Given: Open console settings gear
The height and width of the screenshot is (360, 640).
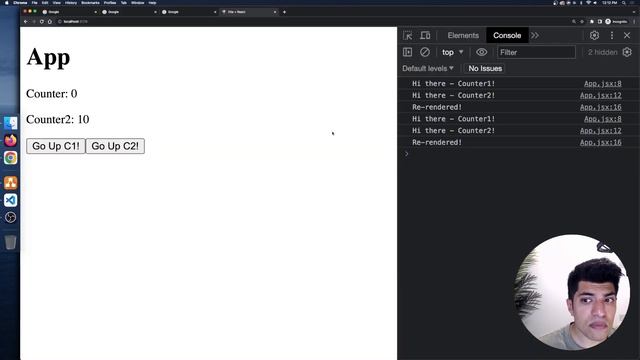Looking at the screenshot, I should coord(627,52).
